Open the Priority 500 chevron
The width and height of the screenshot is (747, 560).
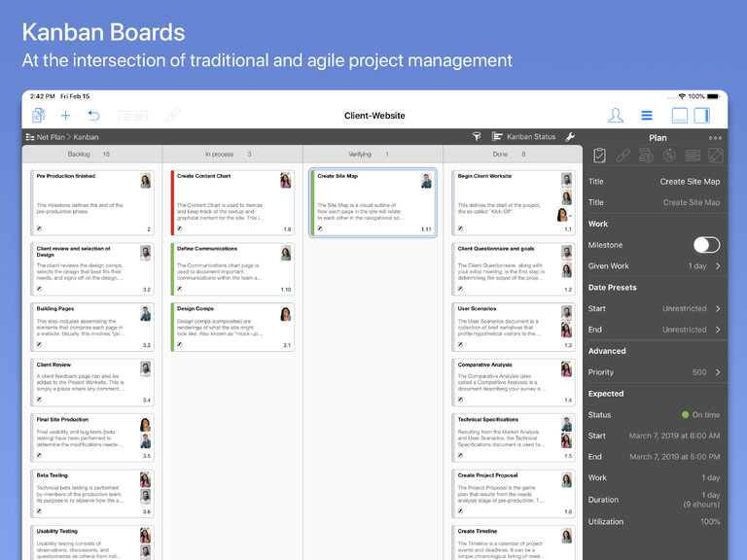(x=718, y=372)
